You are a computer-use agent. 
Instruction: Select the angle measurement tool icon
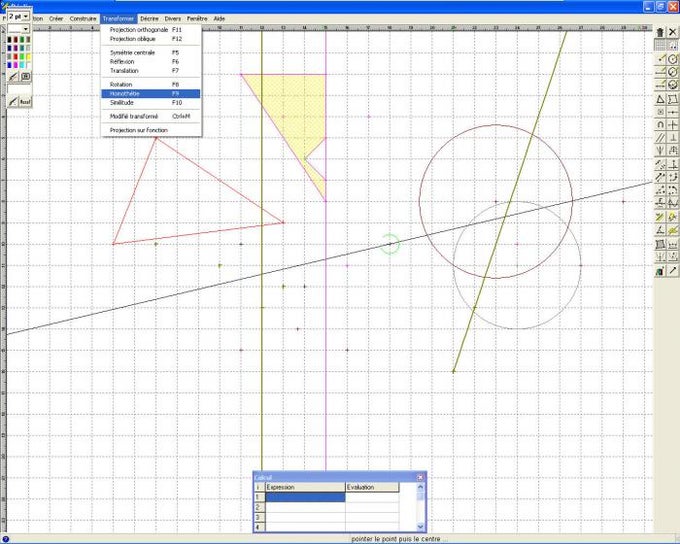click(x=660, y=230)
